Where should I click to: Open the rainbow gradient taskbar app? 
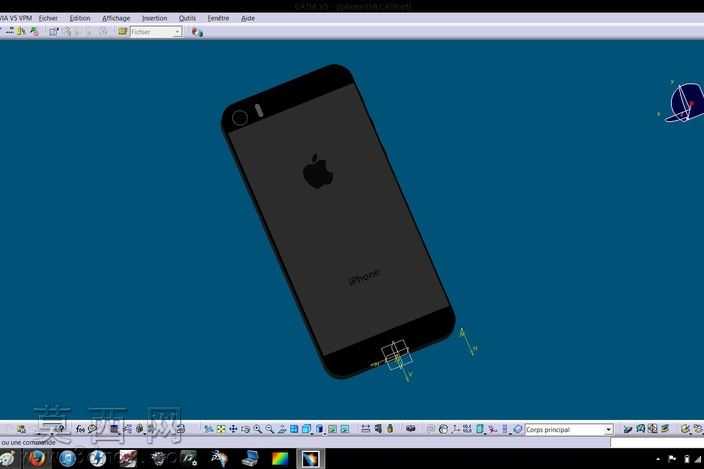(280, 459)
